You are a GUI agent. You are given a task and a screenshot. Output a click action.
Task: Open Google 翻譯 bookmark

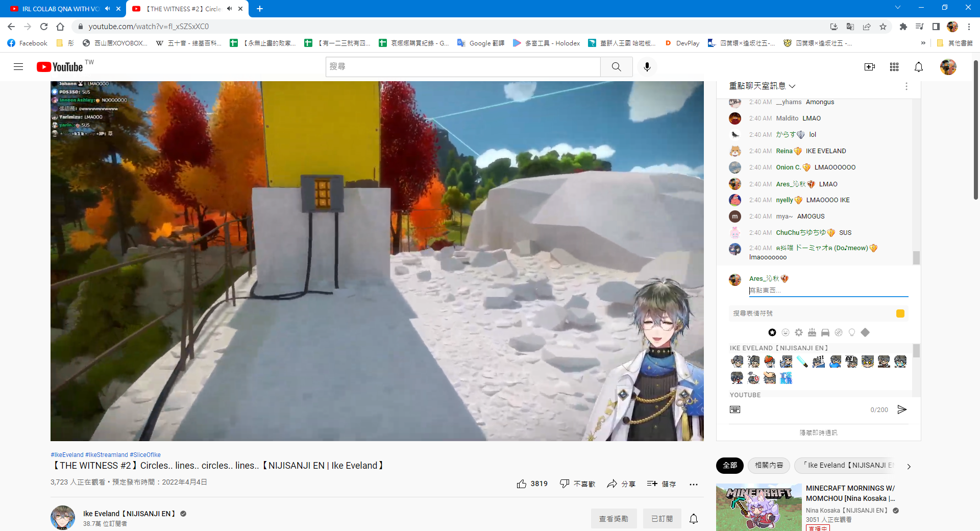[x=481, y=43]
